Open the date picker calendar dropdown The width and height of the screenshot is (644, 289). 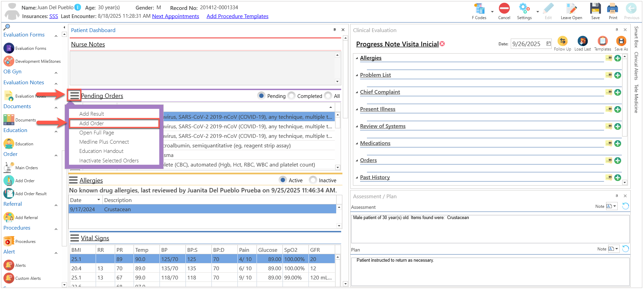pos(548,44)
